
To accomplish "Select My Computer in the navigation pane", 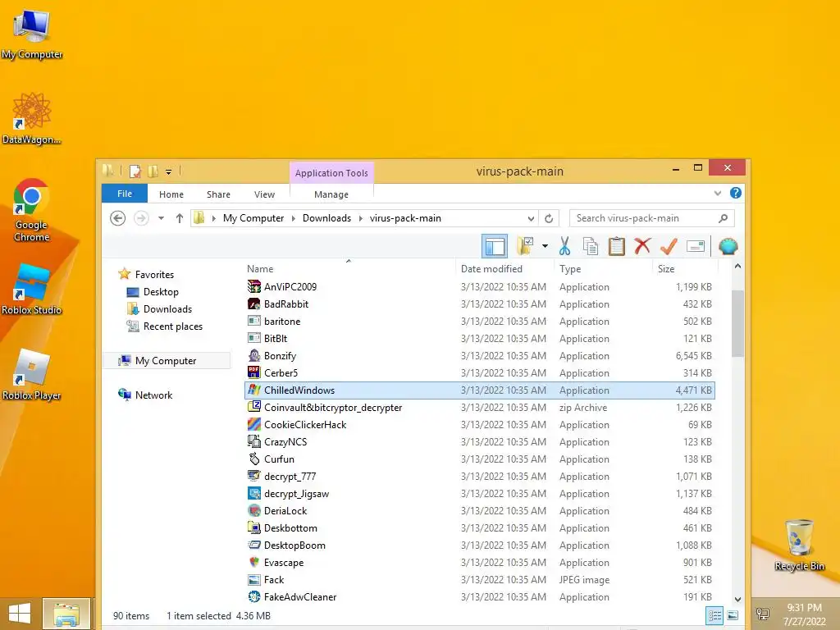I will (x=166, y=361).
